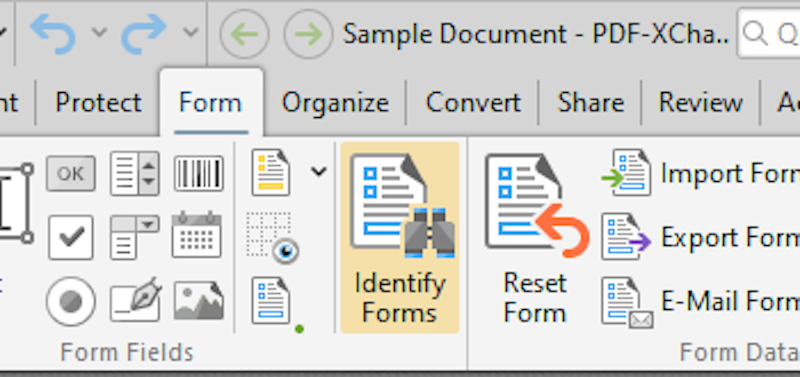
Task: Click Identify Forms button
Action: click(x=400, y=238)
